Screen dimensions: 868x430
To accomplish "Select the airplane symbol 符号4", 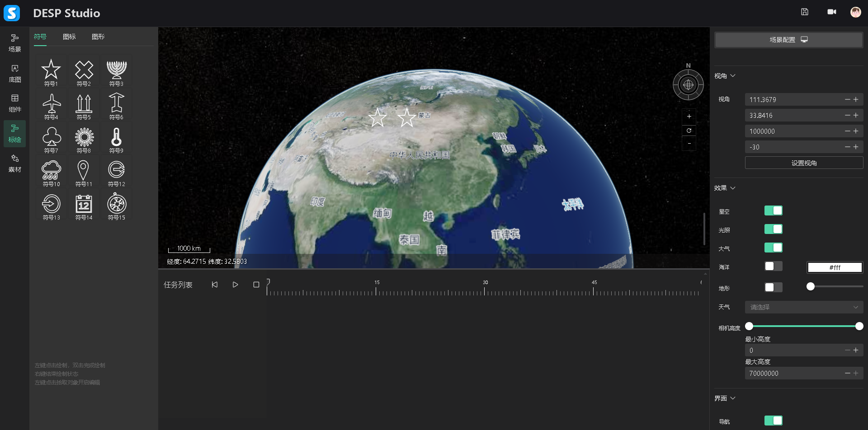I will tap(52, 105).
